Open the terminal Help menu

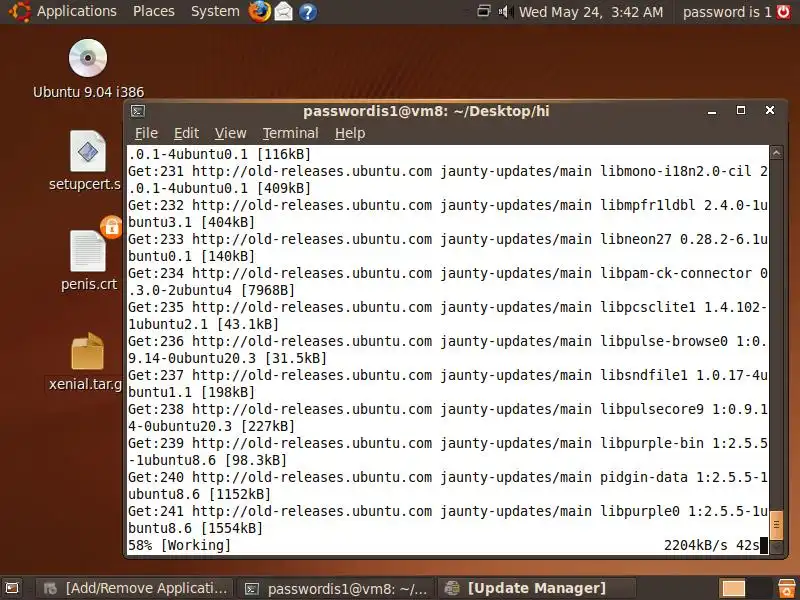(350, 133)
